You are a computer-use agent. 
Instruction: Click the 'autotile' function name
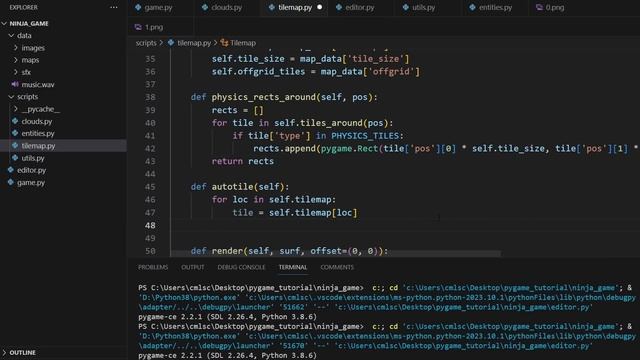pyautogui.click(x=232, y=187)
